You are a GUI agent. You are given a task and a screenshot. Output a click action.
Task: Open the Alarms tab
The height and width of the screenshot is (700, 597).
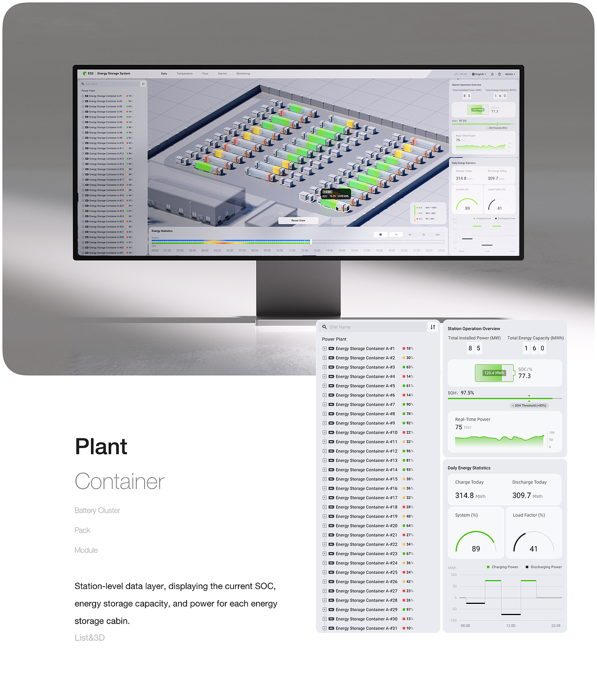click(x=222, y=73)
